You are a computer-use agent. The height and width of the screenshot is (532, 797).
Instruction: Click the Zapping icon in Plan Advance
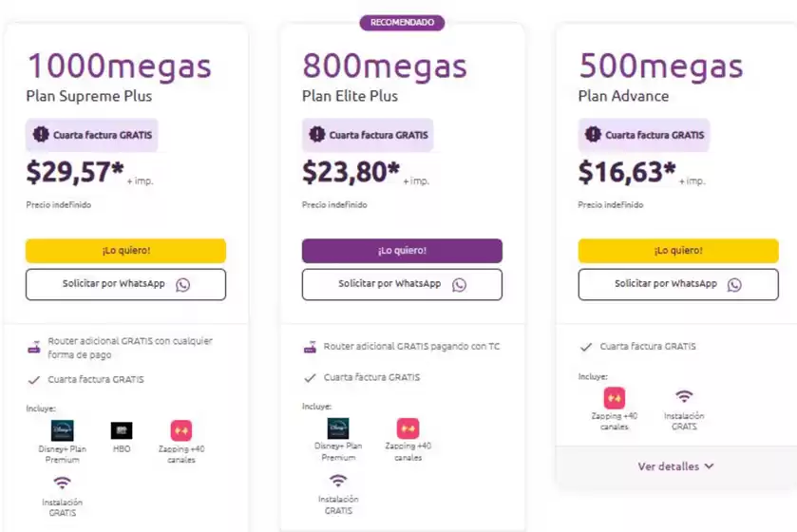(x=615, y=398)
